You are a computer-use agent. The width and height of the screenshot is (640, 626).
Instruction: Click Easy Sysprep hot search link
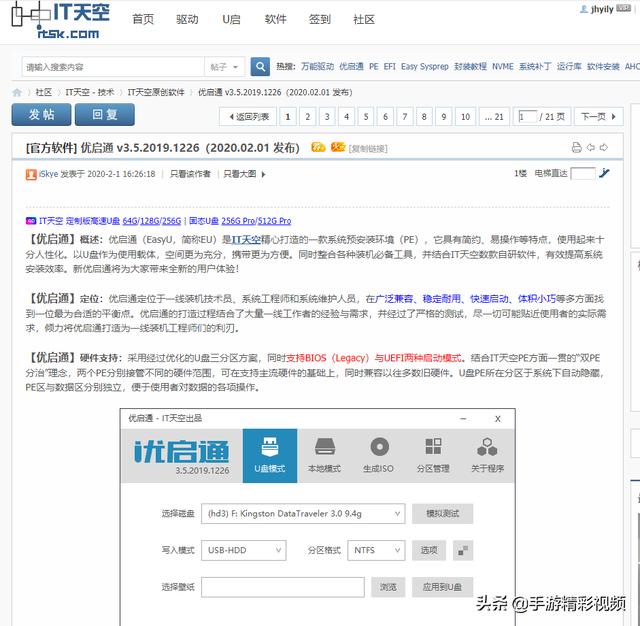[424, 67]
